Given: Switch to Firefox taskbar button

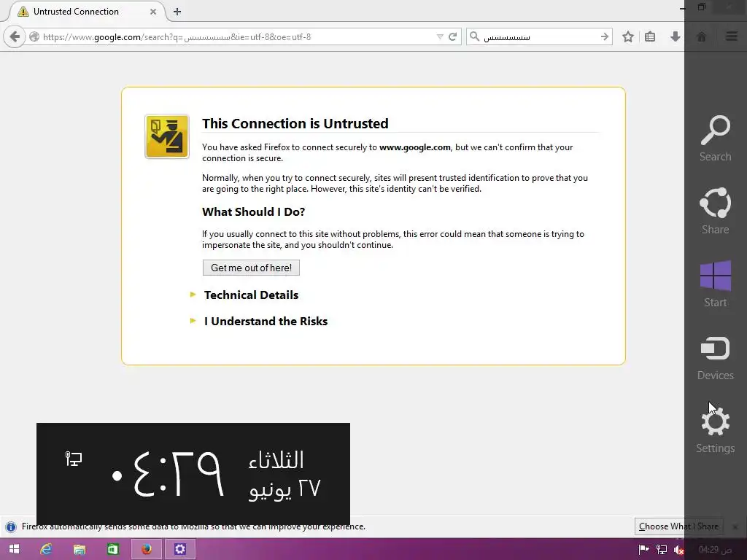Looking at the screenshot, I should [147, 549].
